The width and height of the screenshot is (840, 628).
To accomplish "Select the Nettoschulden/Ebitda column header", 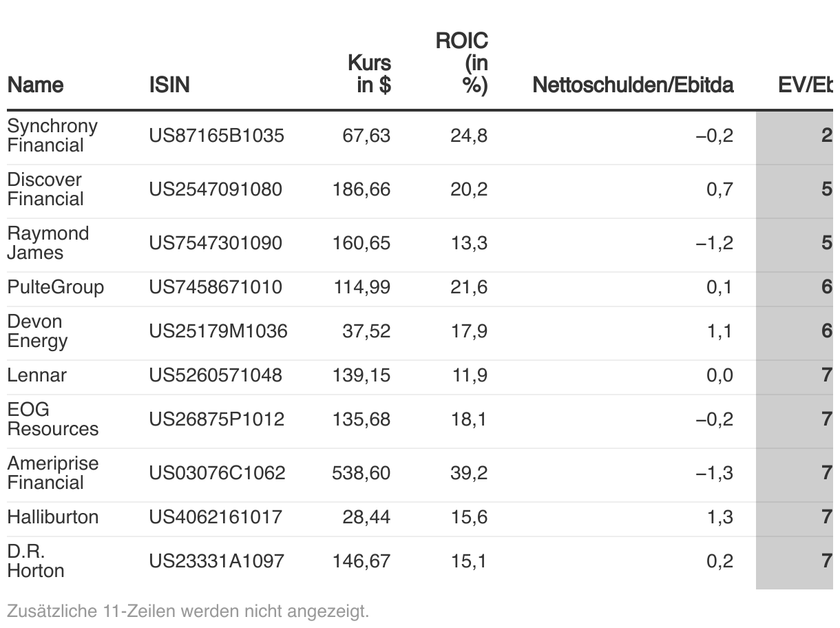I will (x=633, y=85).
